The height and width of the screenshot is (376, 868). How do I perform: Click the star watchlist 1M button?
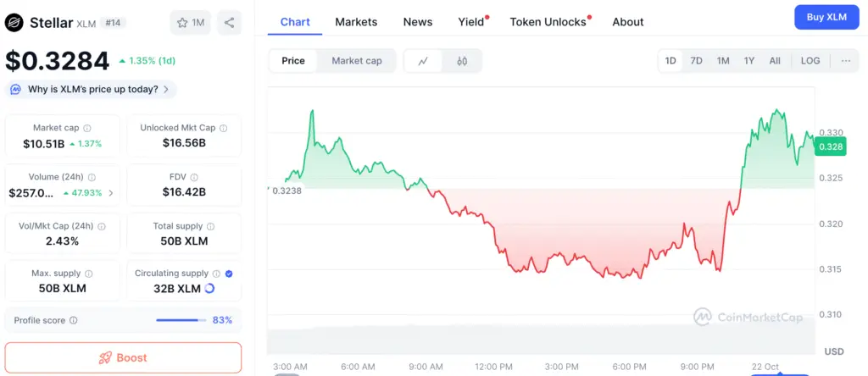pyautogui.click(x=191, y=23)
